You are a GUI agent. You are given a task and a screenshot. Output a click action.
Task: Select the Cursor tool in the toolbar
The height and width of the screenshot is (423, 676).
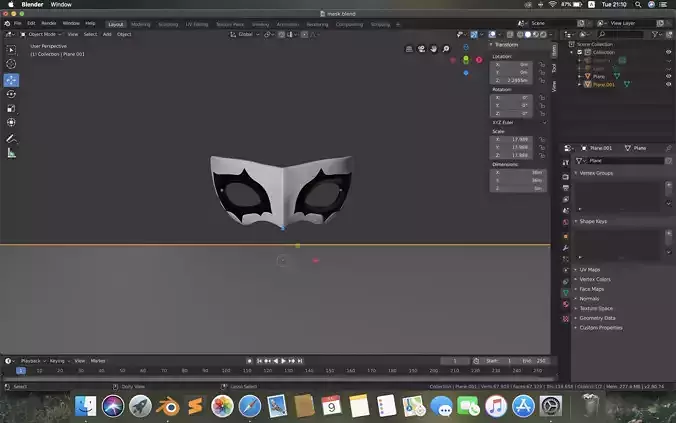click(11, 64)
